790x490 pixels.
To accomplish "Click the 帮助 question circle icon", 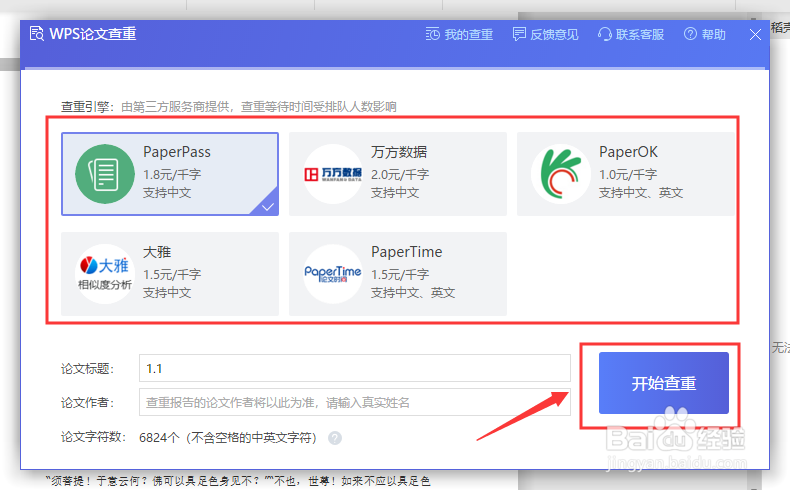I will 690,34.
